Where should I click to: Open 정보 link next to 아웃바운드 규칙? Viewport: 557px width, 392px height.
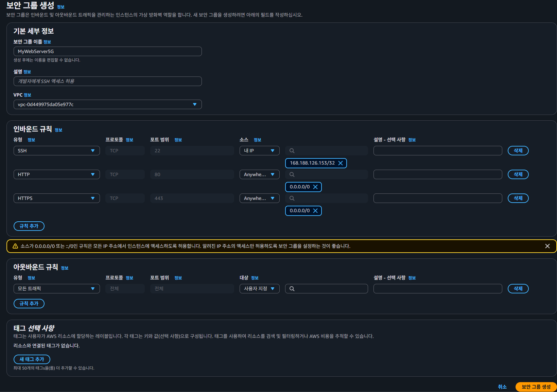coord(65,268)
